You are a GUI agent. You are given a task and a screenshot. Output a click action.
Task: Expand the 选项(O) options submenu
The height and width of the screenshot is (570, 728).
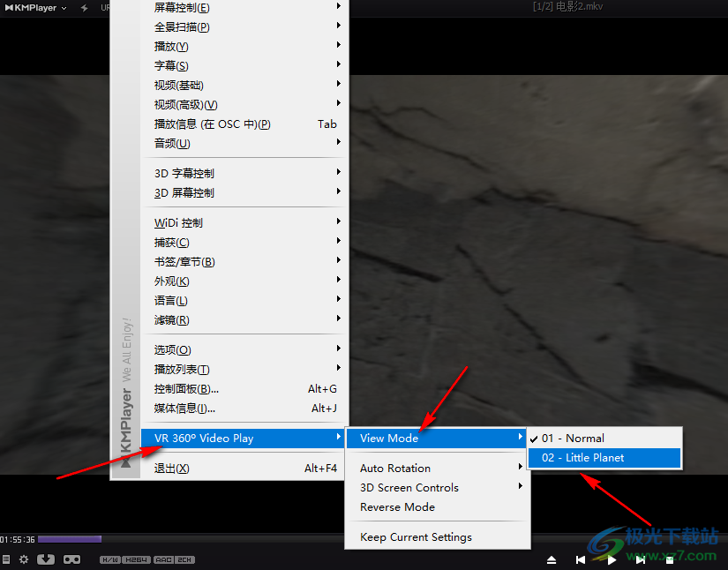244,349
